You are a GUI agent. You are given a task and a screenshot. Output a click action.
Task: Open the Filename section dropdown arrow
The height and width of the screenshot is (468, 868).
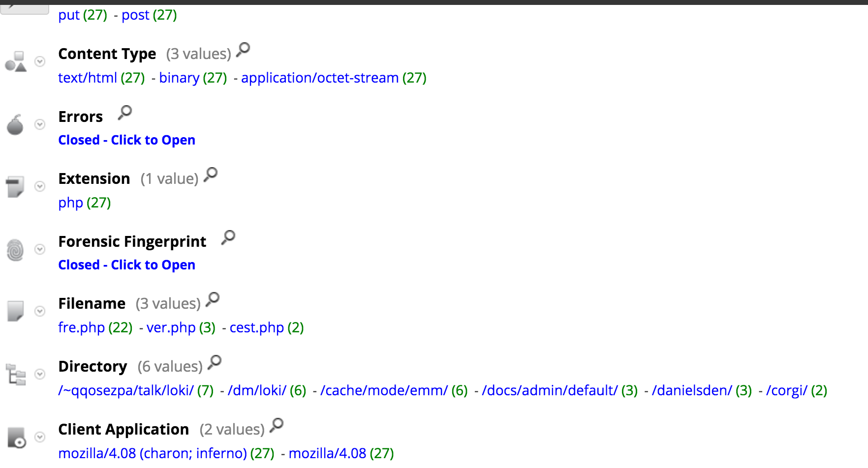pos(40,311)
